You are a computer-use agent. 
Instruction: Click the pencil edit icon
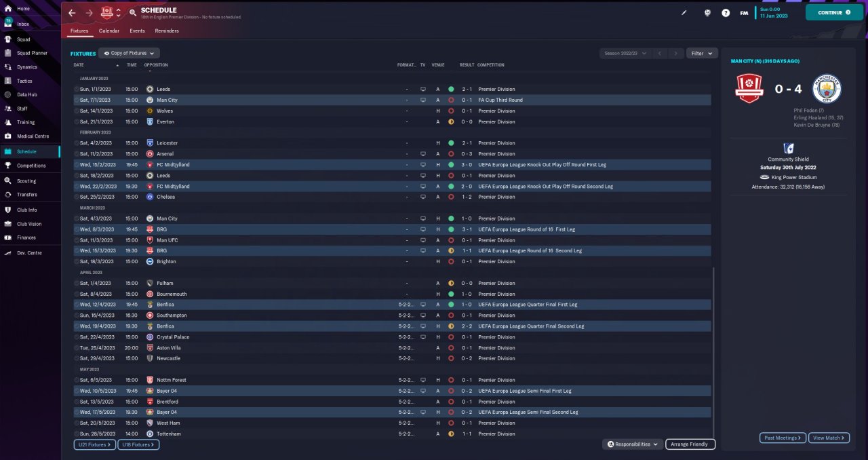tap(684, 12)
